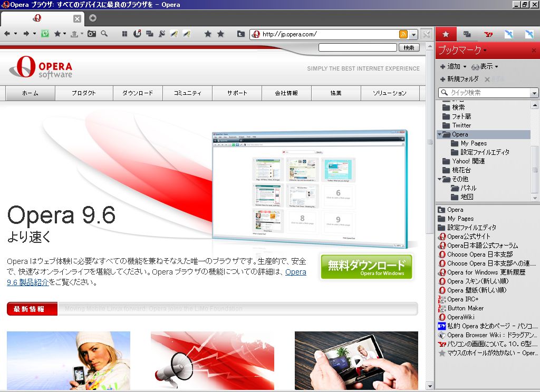Open the Opera公式サイト bookmark
The height and width of the screenshot is (392, 540).
464,237
